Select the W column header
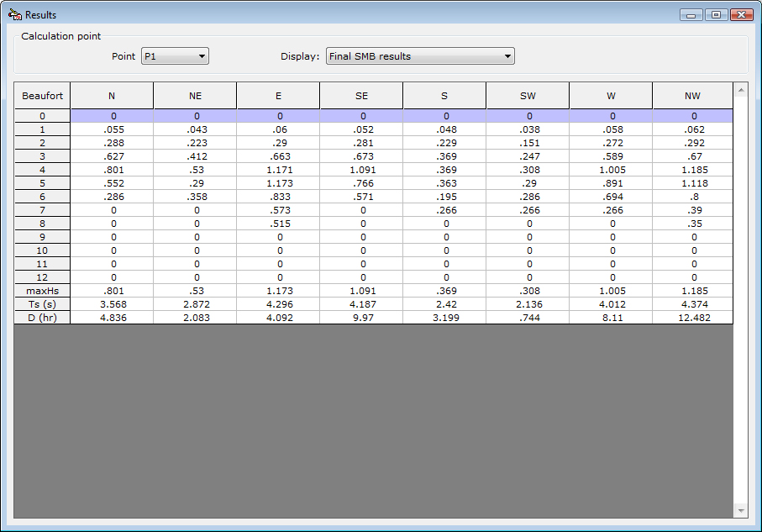 pyautogui.click(x=611, y=96)
